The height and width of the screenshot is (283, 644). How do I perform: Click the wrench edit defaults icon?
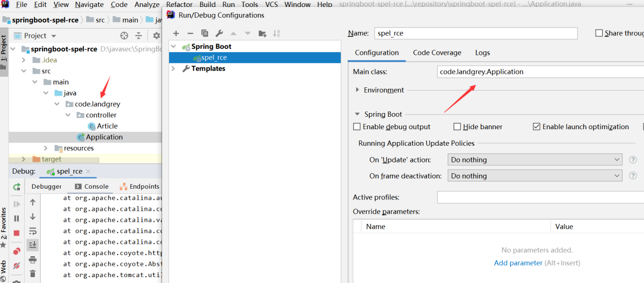coord(219,33)
